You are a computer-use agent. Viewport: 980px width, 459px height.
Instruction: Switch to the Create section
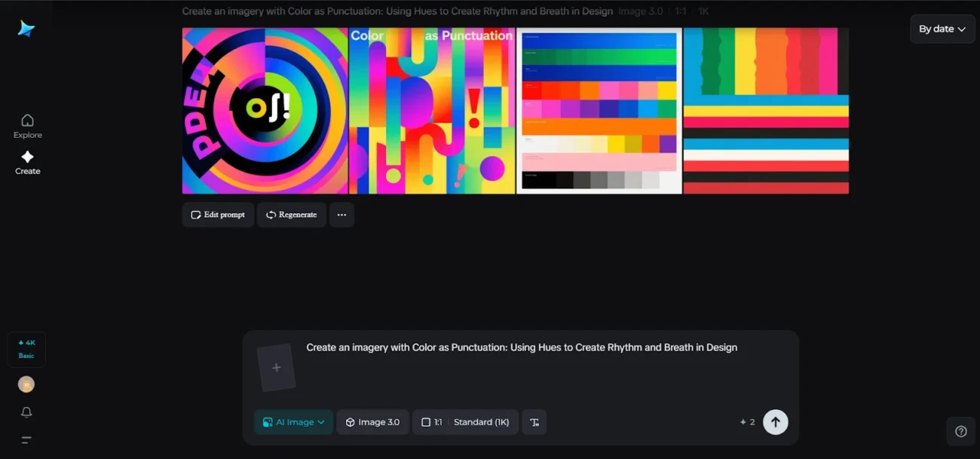pyautogui.click(x=28, y=162)
